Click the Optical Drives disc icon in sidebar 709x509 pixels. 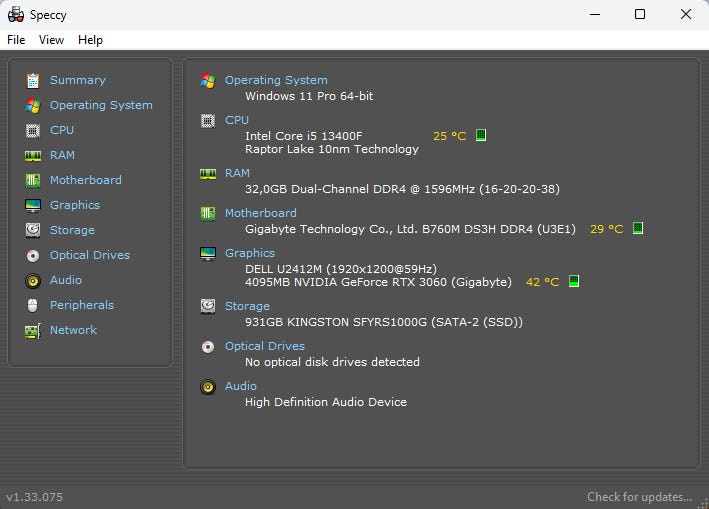point(33,255)
